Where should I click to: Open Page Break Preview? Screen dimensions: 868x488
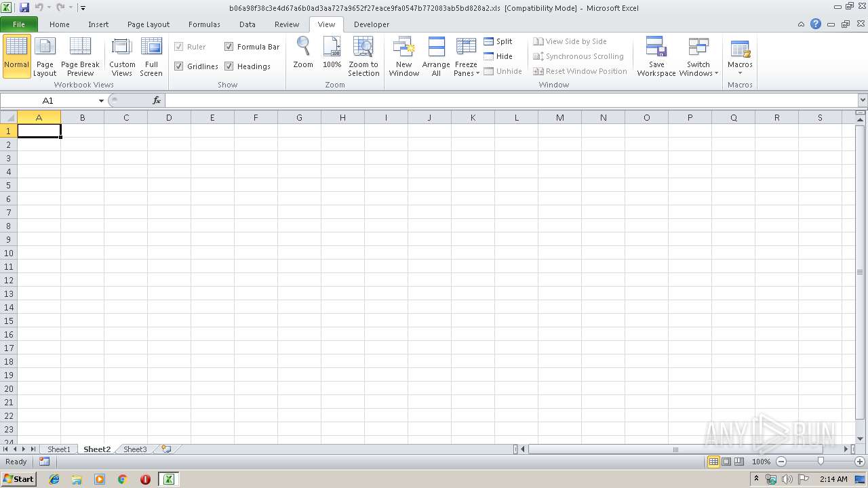[80, 56]
